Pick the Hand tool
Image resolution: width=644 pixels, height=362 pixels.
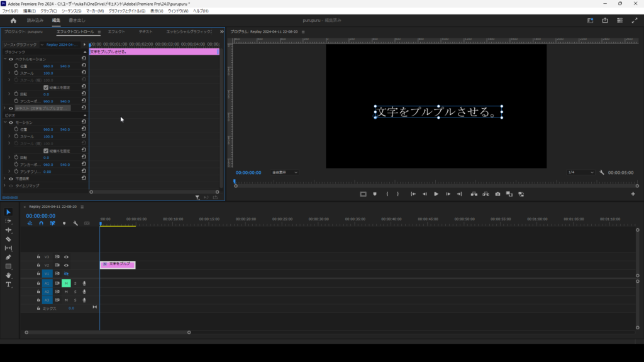click(8, 275)
